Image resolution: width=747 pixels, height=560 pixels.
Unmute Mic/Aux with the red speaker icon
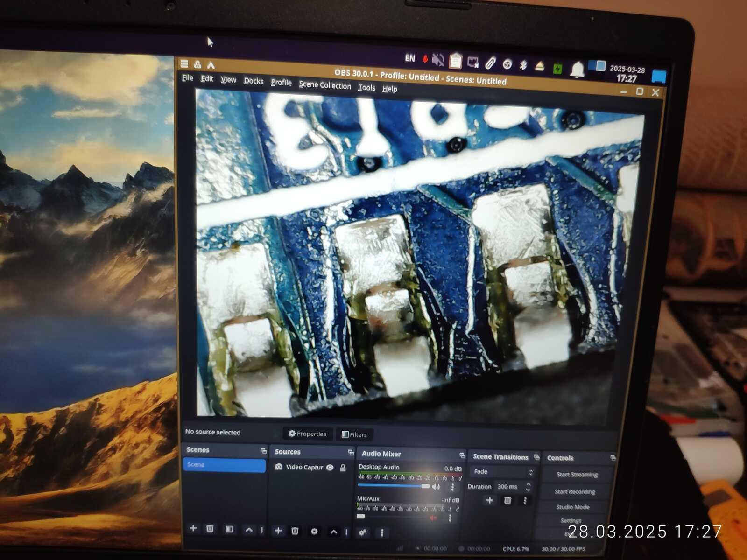click(x=433, y=518)
